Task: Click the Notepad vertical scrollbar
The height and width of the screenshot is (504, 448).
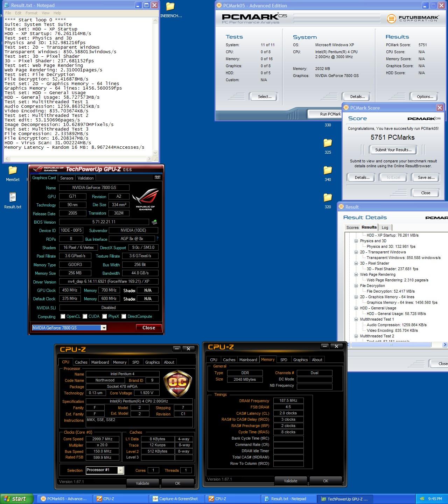Action: tap(156, 86)
